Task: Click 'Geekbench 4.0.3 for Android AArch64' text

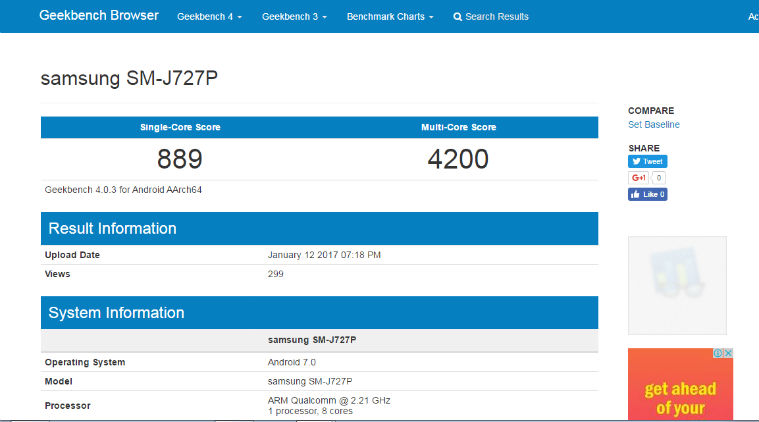Action: click(x=123, y=190)
